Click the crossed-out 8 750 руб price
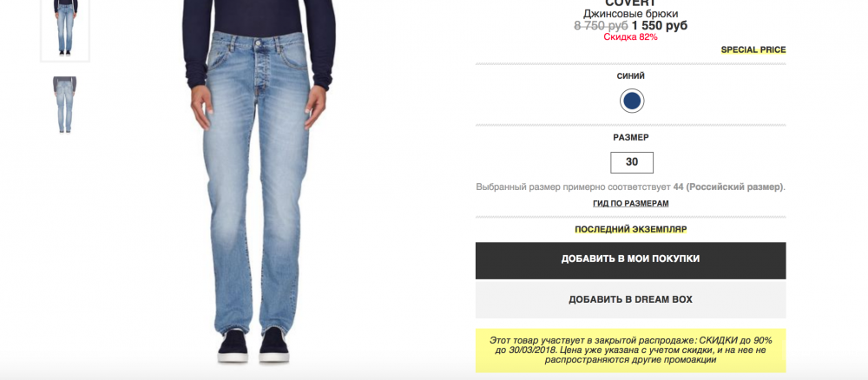 601,25
